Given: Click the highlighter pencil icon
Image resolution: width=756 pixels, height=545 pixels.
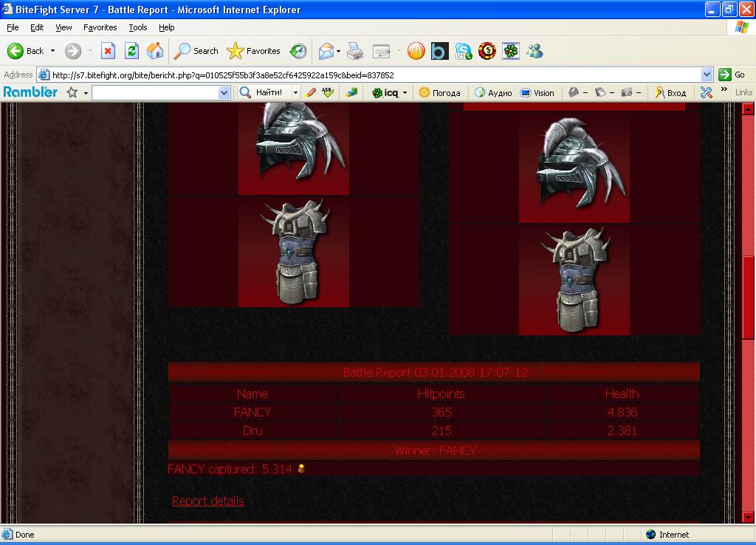Looking at the screenshot, I should click(x=311, y=92).
